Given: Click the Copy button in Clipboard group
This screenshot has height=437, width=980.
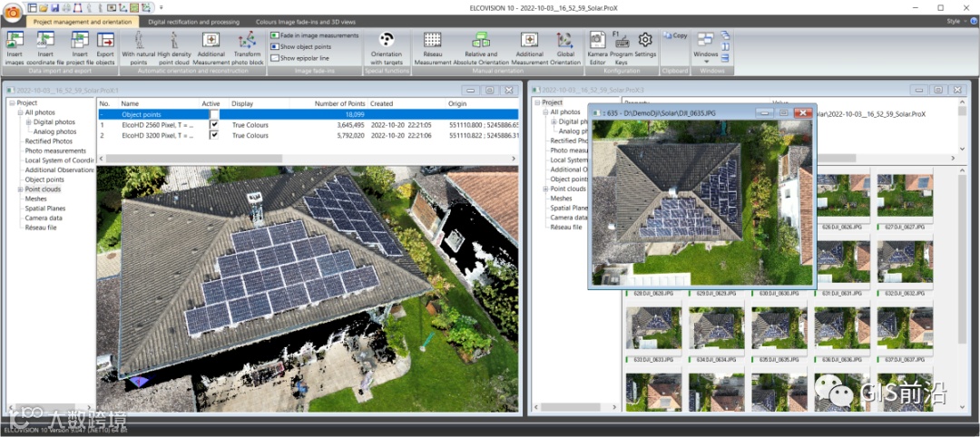Looking at the screenshot, I should [x=675, y=35].
